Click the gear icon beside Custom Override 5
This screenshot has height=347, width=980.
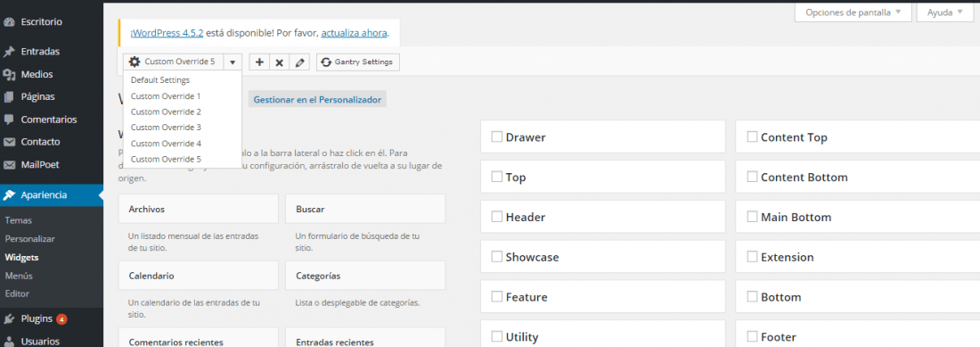[135, 62]
